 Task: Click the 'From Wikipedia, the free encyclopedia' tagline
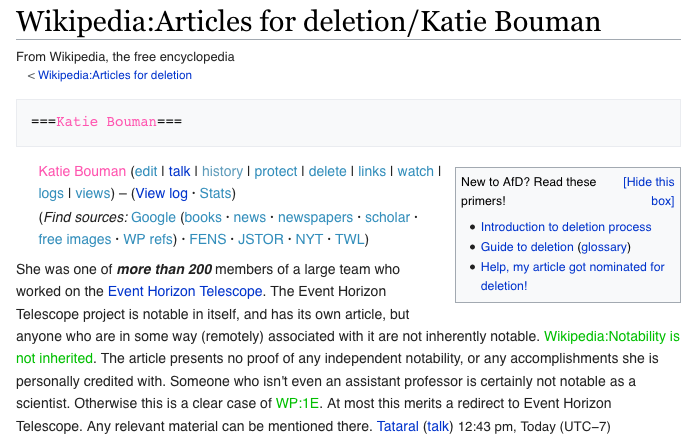[x=125, y=57]
